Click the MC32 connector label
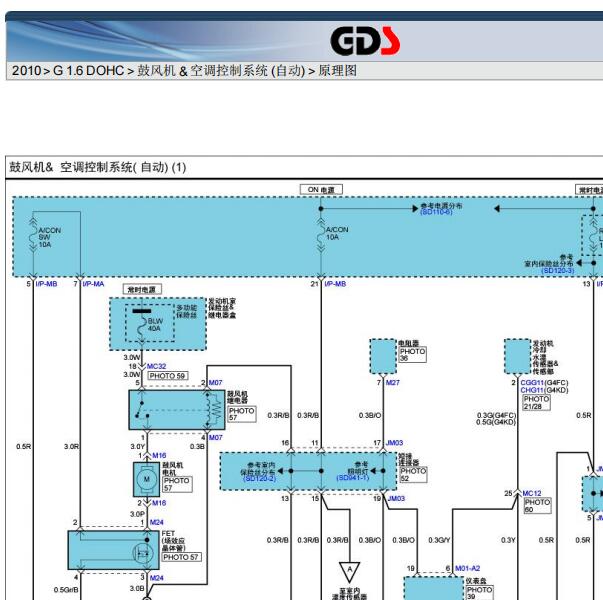603x600 pixels. tap(157, 366)
